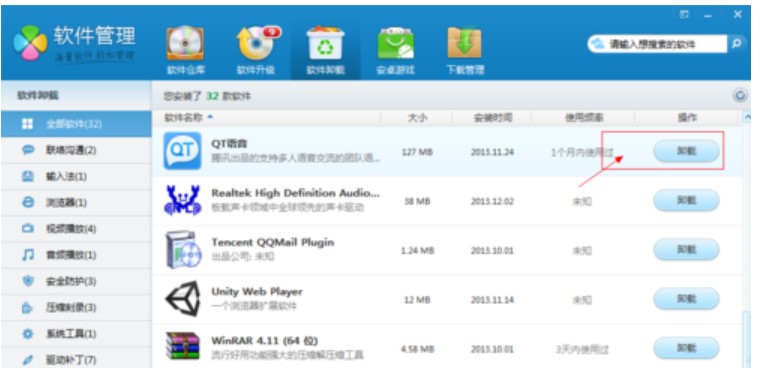Uninstall QT语音 with its 卸载 button

686,151
